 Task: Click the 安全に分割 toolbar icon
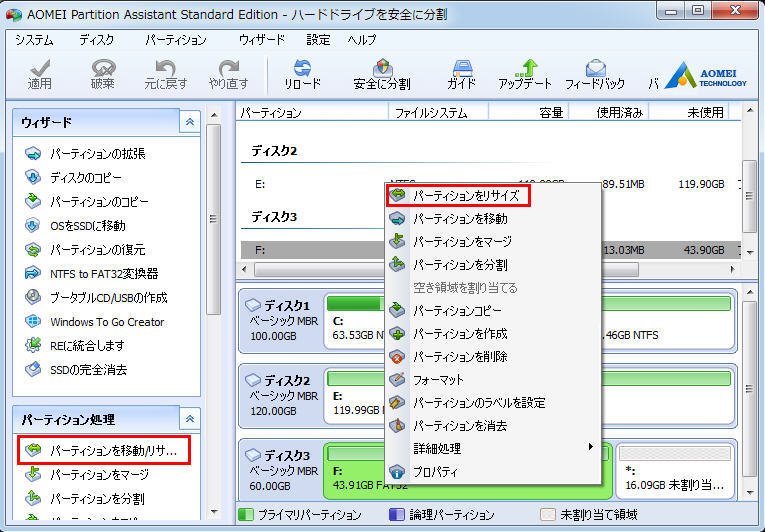[x=382, y=75]
